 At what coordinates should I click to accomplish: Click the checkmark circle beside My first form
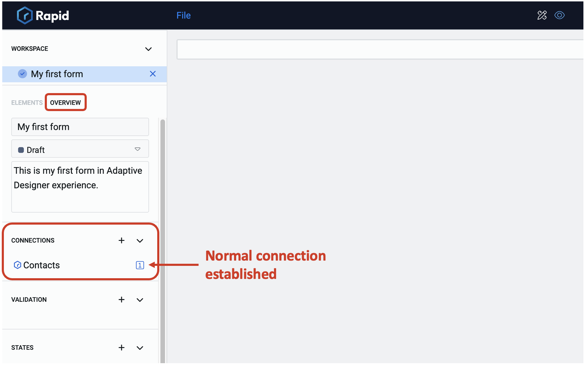22,74
